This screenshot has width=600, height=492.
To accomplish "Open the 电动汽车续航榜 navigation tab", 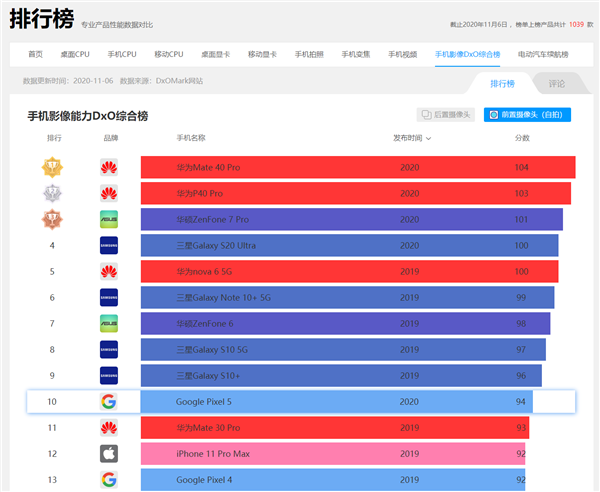I will pyautogui.click(x=545, y=54).
